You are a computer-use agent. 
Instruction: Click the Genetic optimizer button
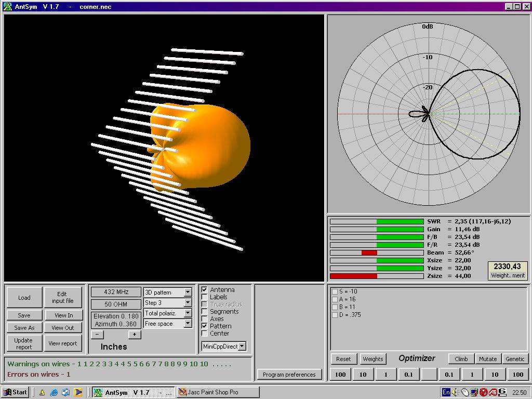pyautogui.click(x=515, y=358)
